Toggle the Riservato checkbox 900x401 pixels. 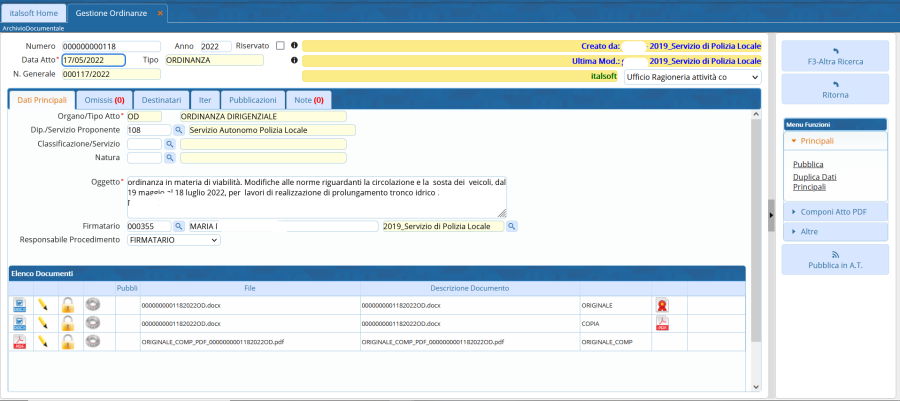click(x=280, y=46)
